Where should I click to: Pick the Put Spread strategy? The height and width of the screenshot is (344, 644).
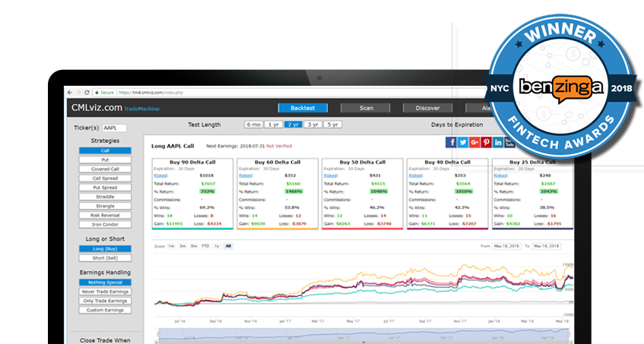point(105,188)
